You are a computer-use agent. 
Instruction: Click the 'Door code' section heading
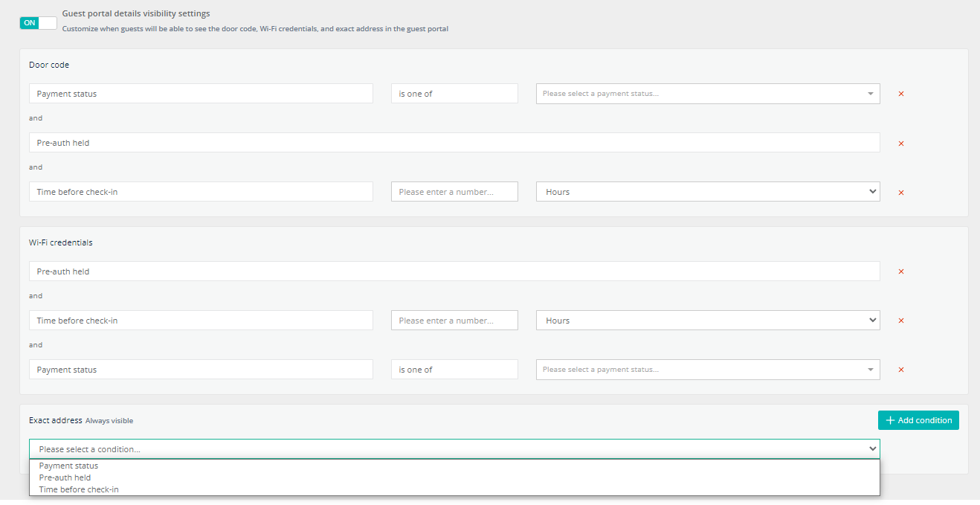pos(49,65)
